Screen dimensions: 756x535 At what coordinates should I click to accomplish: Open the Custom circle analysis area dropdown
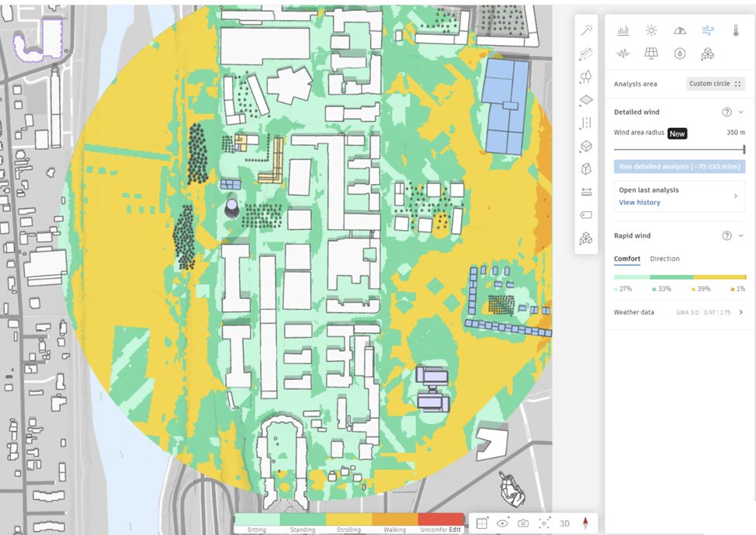pos(715,83)
